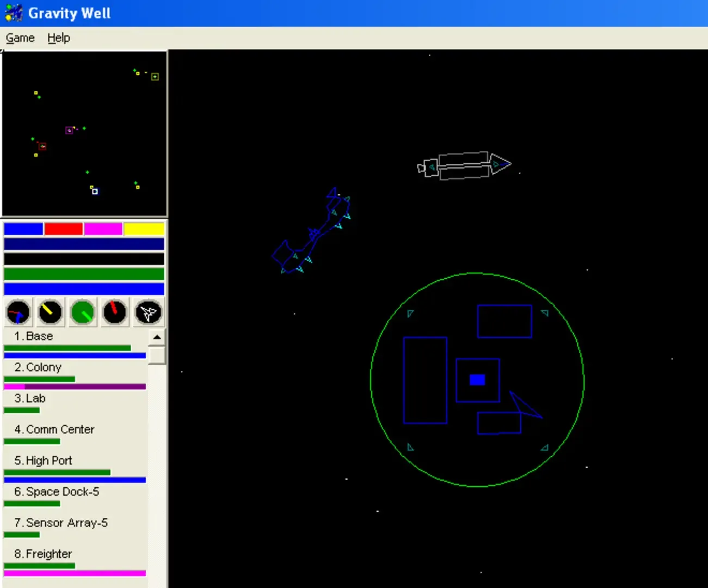Click the yellow player color swatch

(x=144, y=229)
